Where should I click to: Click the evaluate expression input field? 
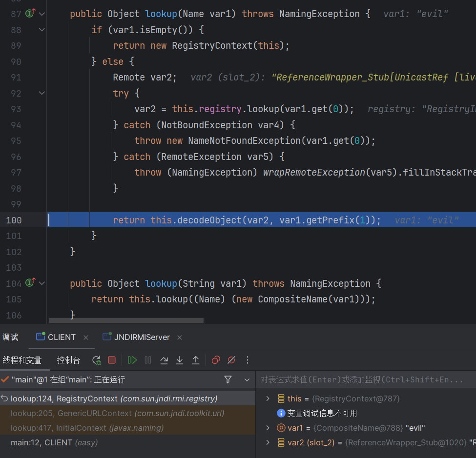point(366,379)
